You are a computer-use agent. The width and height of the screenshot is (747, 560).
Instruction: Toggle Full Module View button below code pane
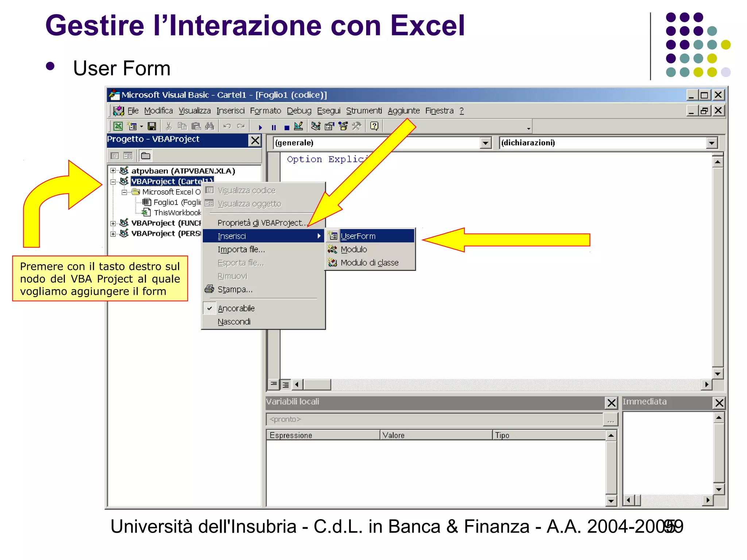285,384
